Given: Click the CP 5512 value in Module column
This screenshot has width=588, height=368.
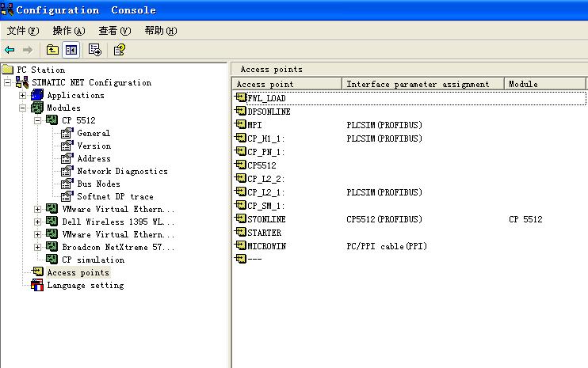Looking at the screenshot, I should pos(525,219).
